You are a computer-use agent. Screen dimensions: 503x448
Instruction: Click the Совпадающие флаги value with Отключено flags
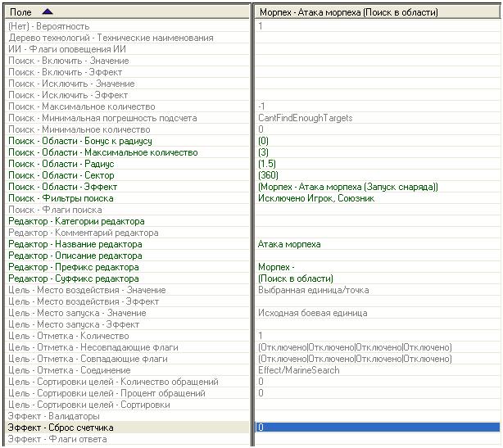click(x=354, y=359)
